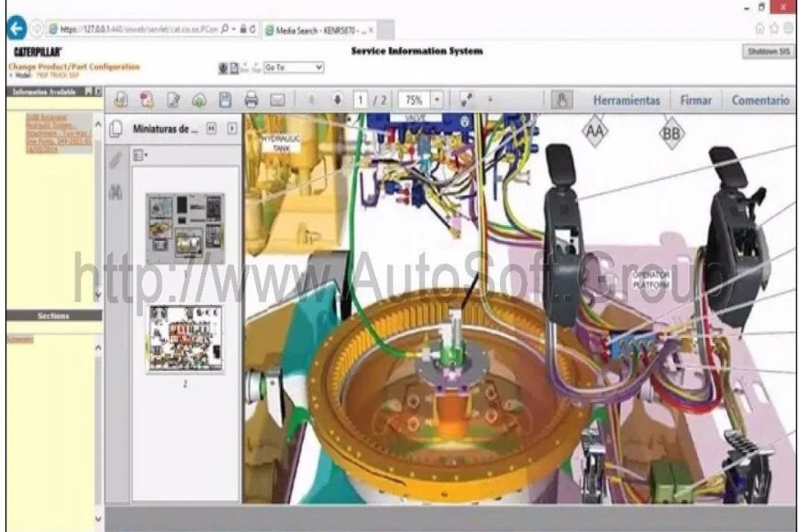Save the document using the floppy disk icon
Screen dimensions: 798x532
(225, 100)
